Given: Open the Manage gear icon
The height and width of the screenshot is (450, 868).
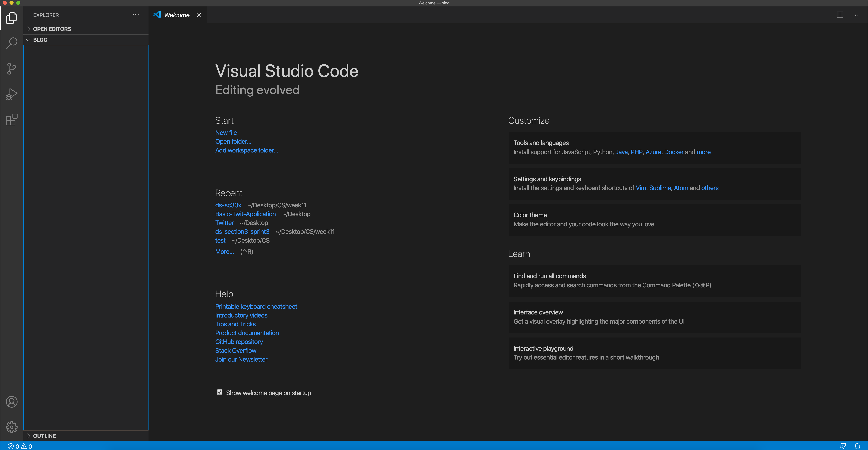Looking at the screenshot, I should [x=12, y=427].
